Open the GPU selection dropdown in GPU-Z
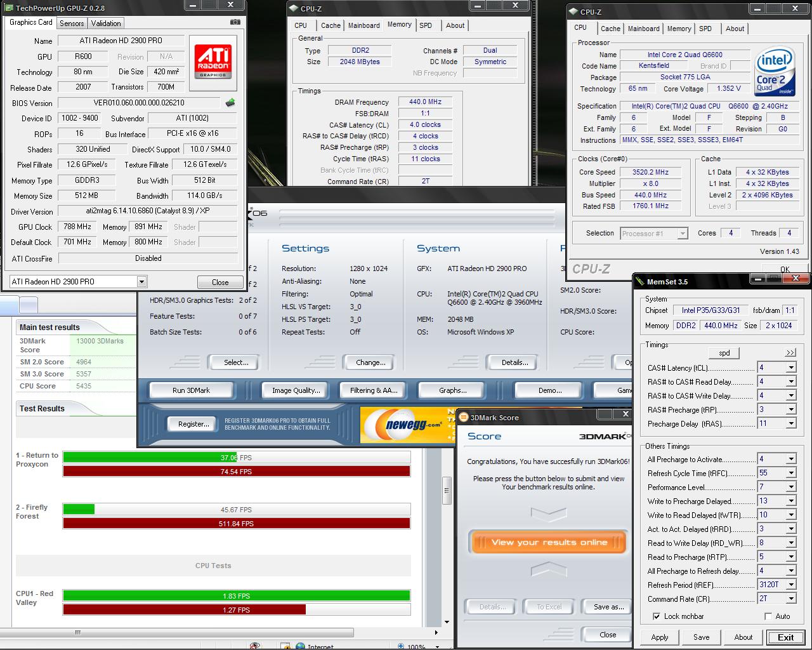This screenshot has height=650, width=812. (x=141, y=281)
